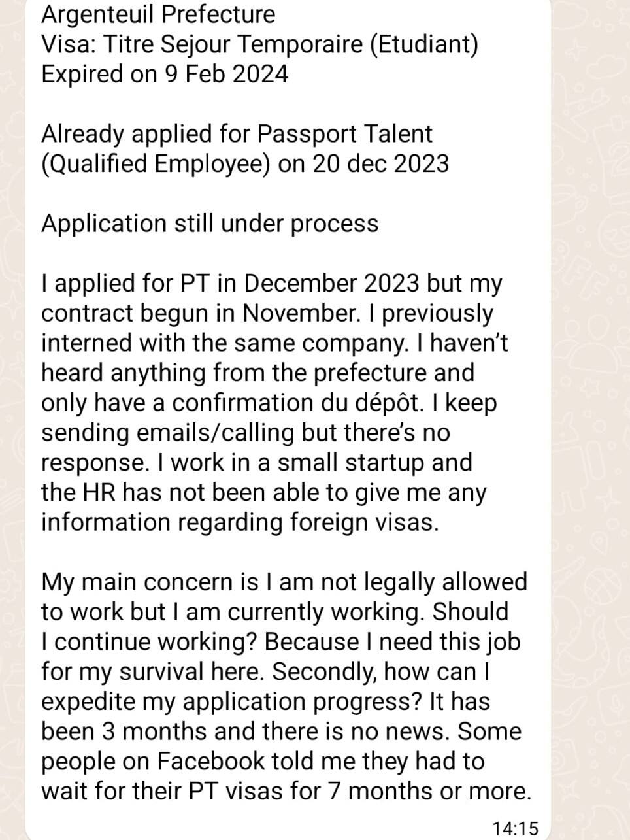Click the 'Already applied for Passport Talent' line

237,134
